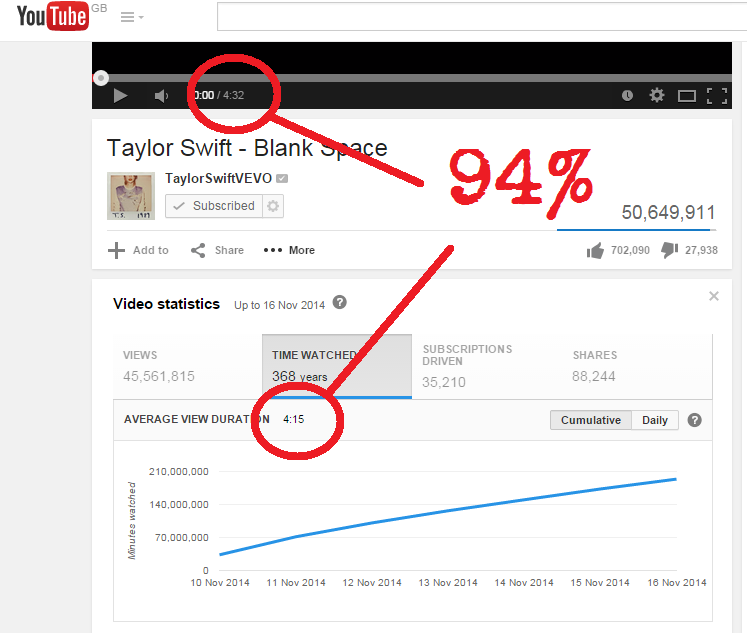Image resolution: width=747 pixels, height=633 pixels.
Task: Click the video progress bar scrubber handle
Action: click(101, 78)
